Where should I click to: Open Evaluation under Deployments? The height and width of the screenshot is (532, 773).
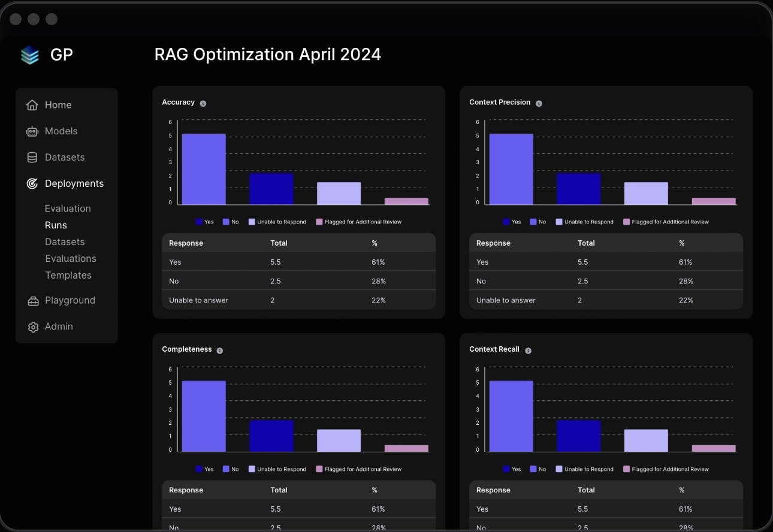pos(68,208)
